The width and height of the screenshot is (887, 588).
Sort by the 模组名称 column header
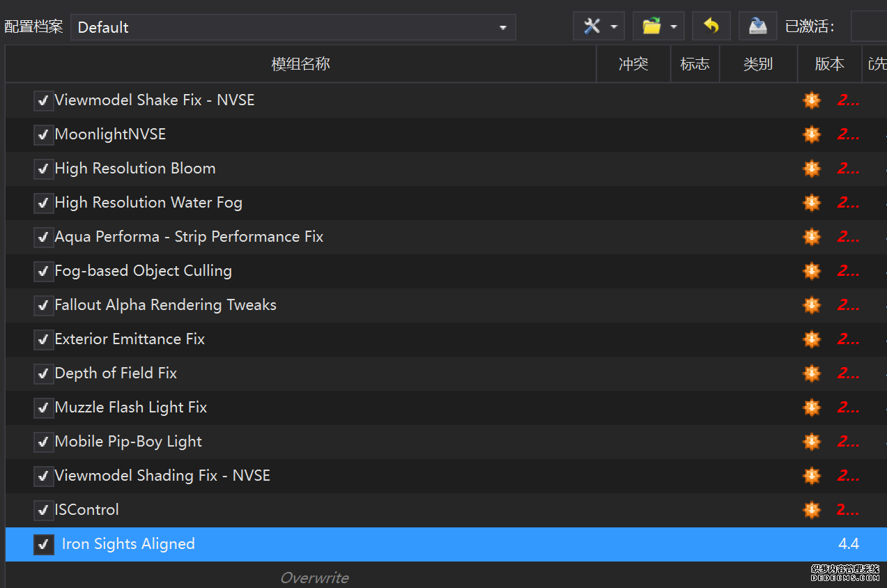pyautogui.click(x=300, y=64)
